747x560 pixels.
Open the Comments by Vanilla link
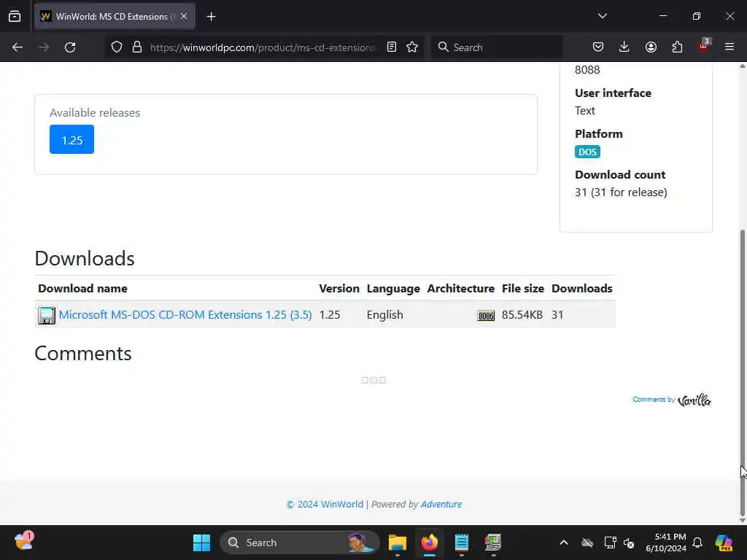(x=672, y=400)
